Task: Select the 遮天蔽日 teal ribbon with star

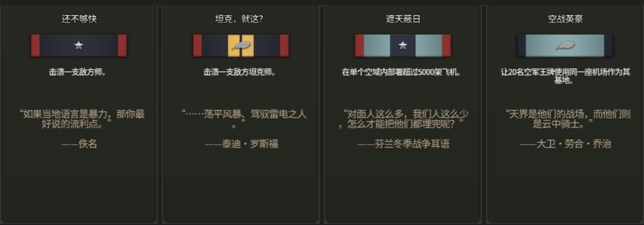Action: [x=403, y=46]
